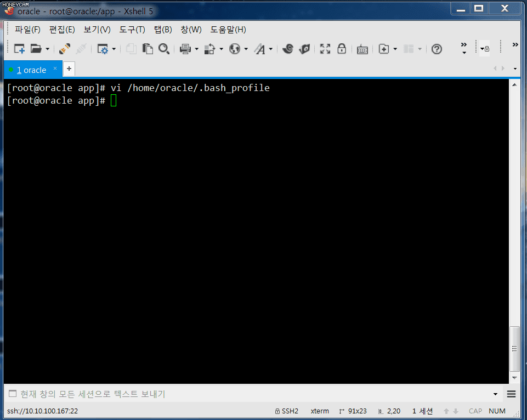527x420 pixels.
Task: Click the ssh://10.10.100.167:22 status text
Action: click(42, 411)
